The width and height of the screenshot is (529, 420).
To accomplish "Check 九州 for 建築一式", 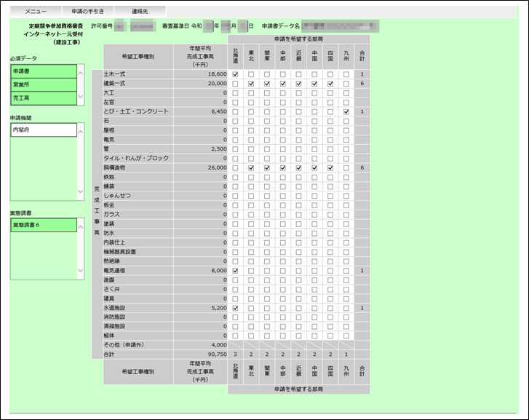I will tap(346, 84).
